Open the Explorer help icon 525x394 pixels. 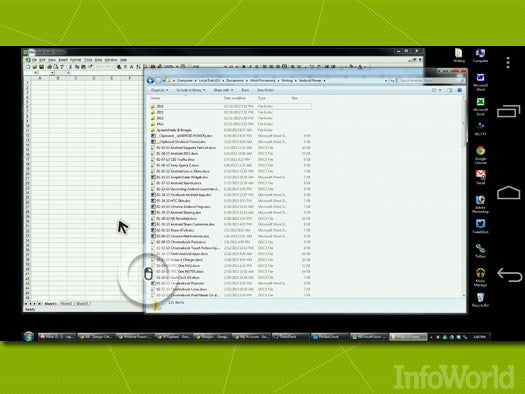click(x=460, y=90)
